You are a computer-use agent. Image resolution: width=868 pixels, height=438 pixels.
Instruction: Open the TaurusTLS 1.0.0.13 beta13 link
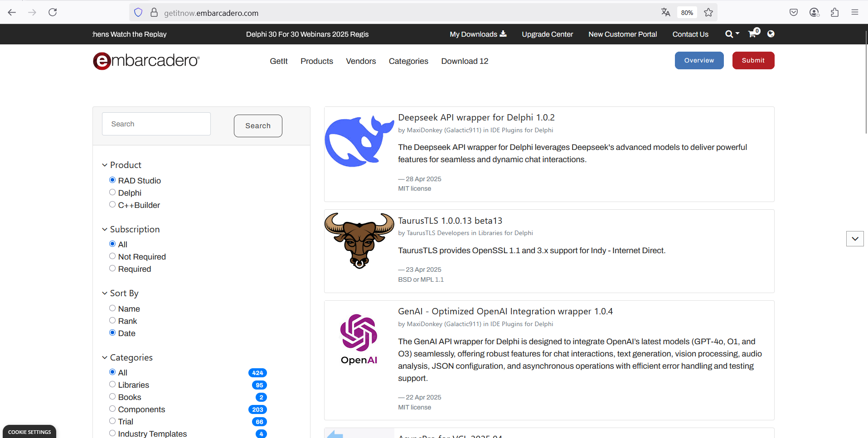[x=450, y=221]
